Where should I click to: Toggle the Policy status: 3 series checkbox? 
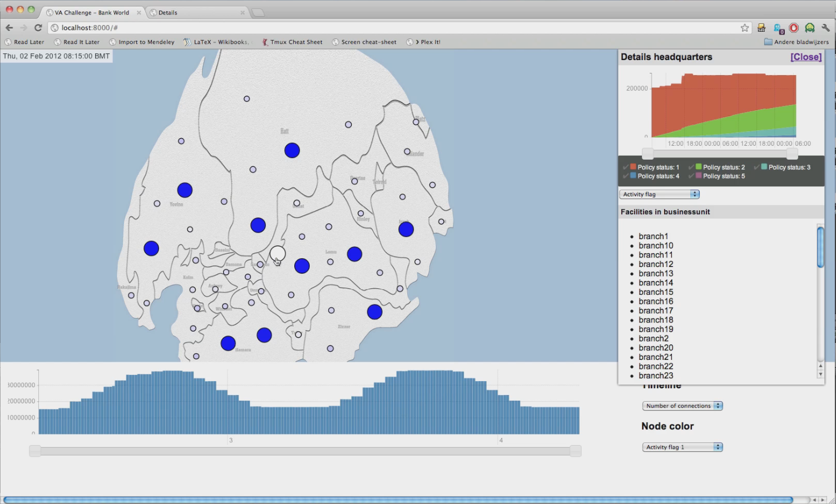tap(757, 167)
